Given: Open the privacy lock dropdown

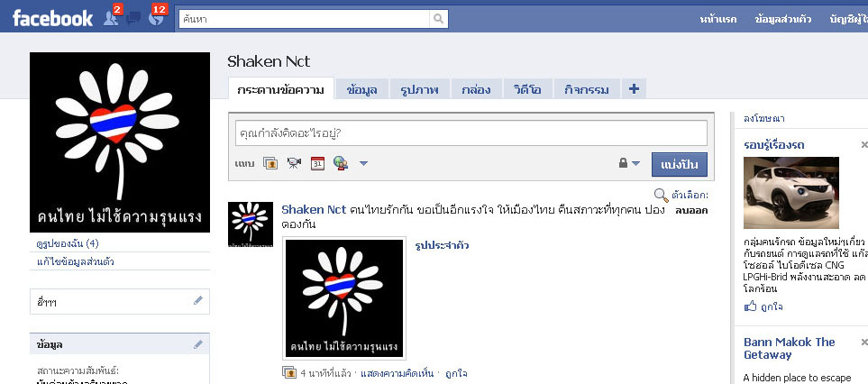Looking at the screenshot, I should pyautogui.click(x=629, y=163).
